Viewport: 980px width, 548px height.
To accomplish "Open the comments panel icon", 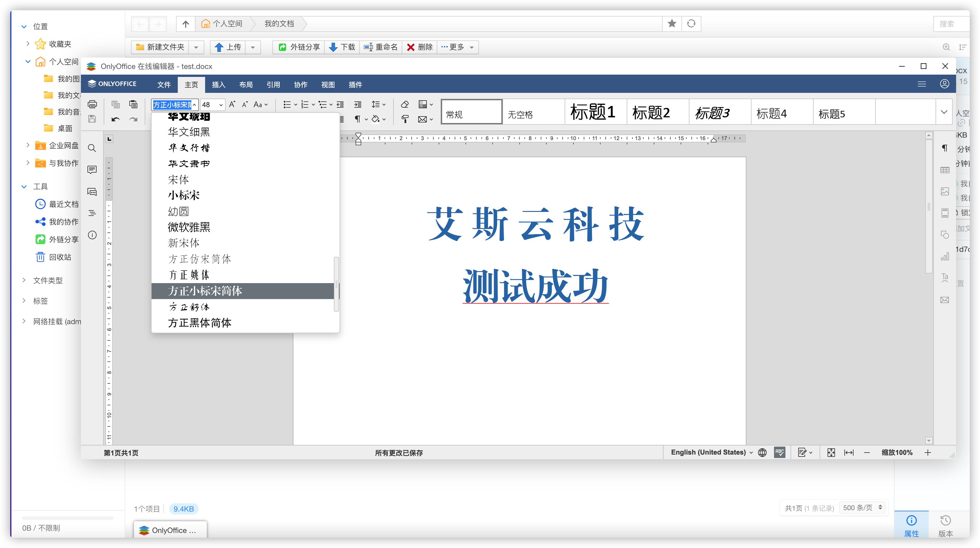I will pyautogui.click(x=92, y=169).
